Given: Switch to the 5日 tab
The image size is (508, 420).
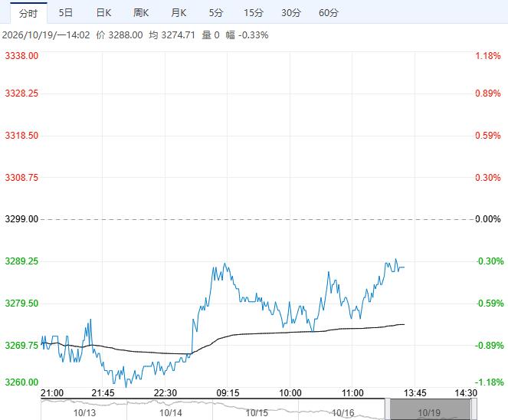Looking at the screenshot, I should (x=66, y=13).
